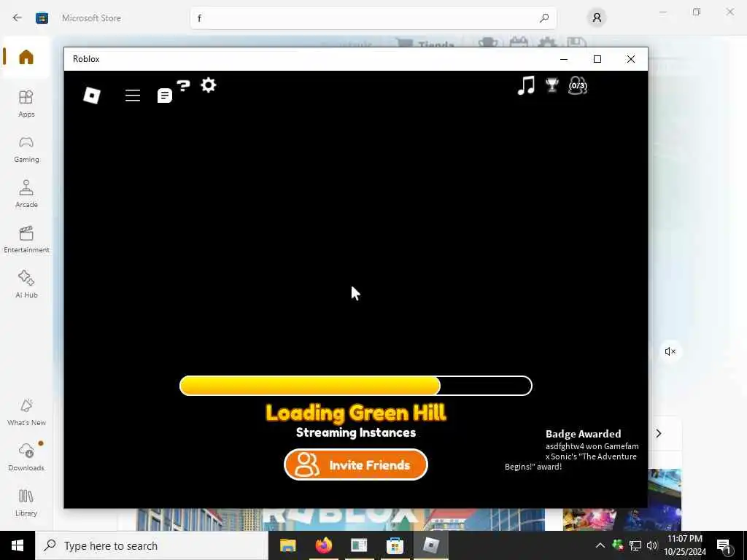
Task: Open File Explorer from taskbar
Action: [x=287, y=545]
